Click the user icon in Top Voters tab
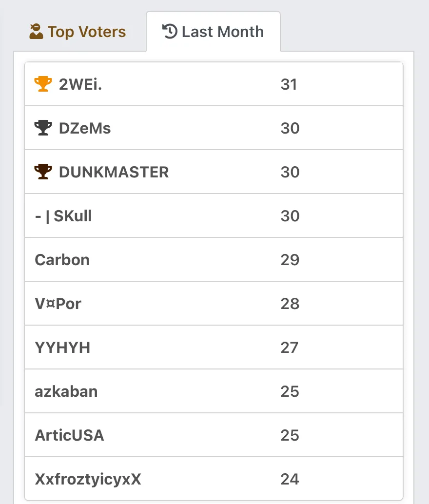The width and height of the screenshot is (429, 504). click(x=36, y=32)
